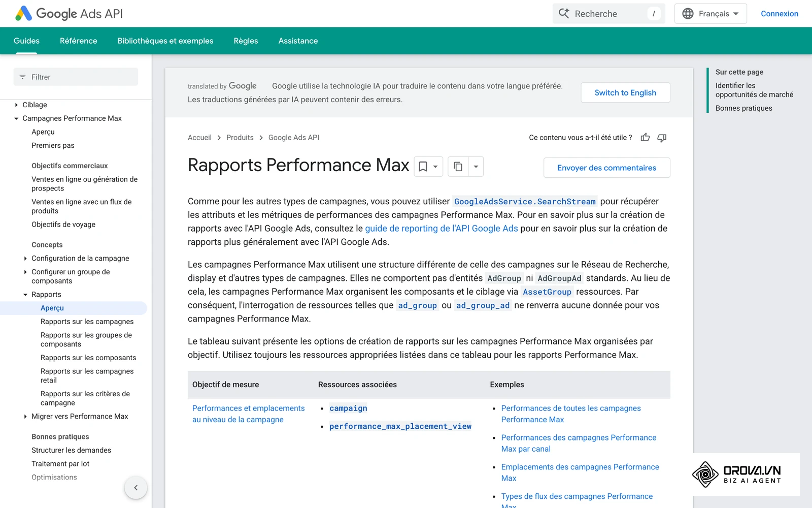Open Traitement par lot in sidebar
This screenshot has height=508, width=812.
click(x=60, y=464)
